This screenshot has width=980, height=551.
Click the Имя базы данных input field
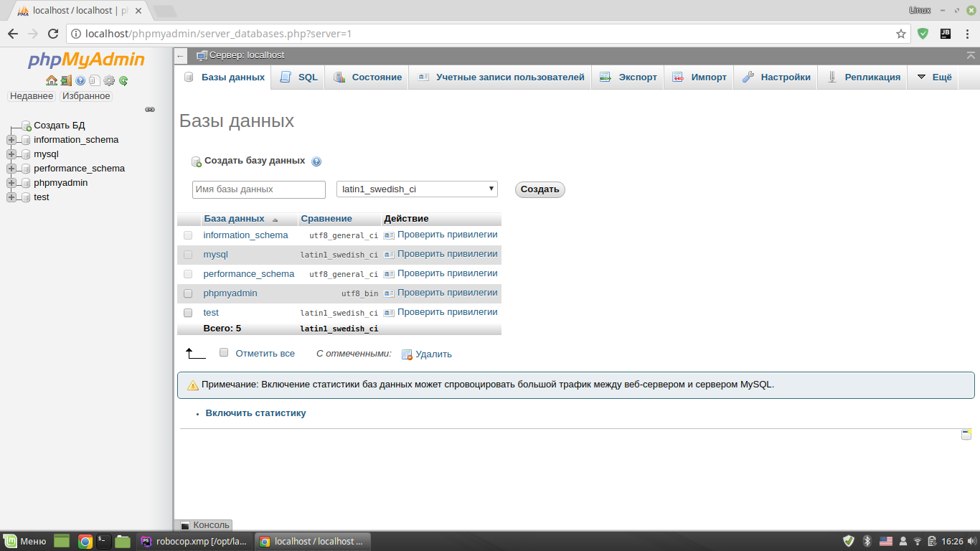click(259, 189)
